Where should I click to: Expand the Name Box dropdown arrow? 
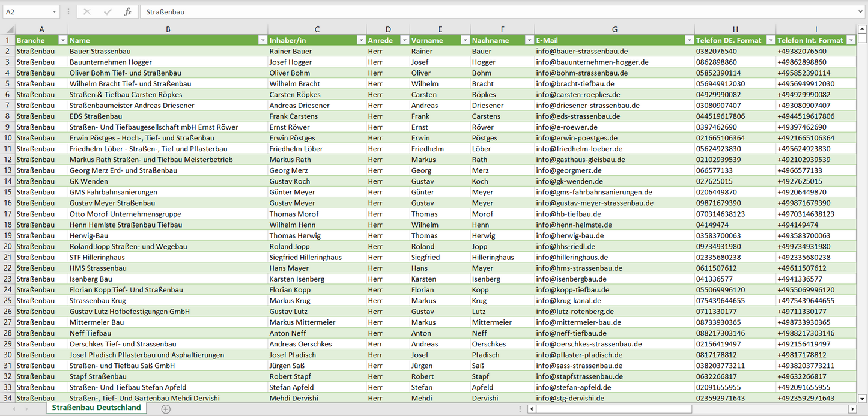click(x=55, y=12)
